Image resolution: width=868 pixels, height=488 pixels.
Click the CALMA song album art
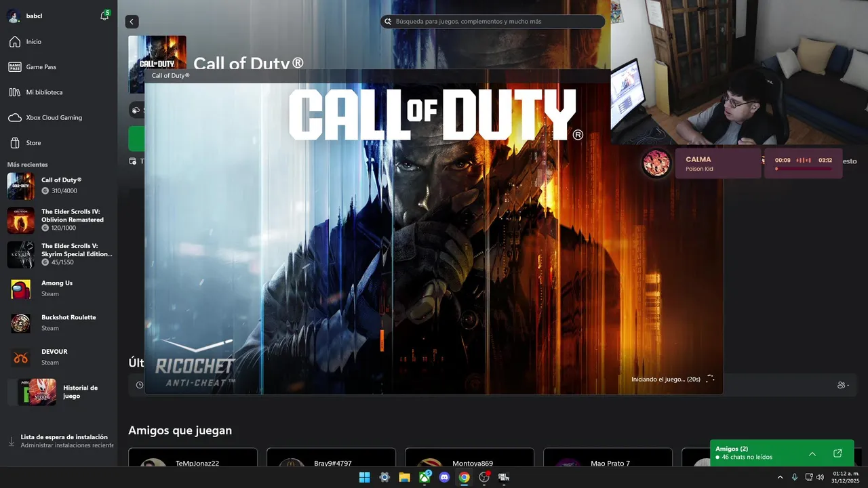(x=656, y=163)
